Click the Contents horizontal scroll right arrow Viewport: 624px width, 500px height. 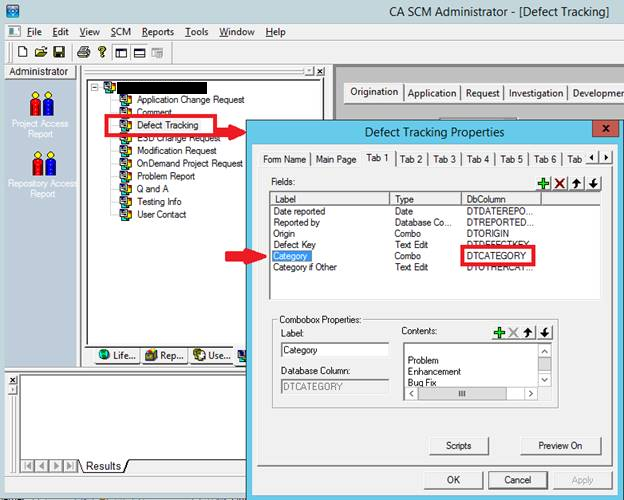click(x=530, y=394)
